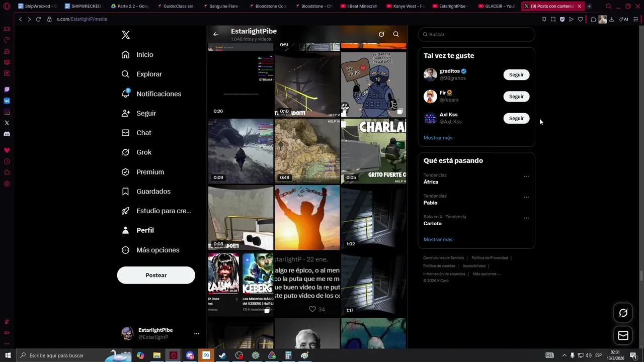Click the browser back arrow
The image size is (644, 362).
click(x=20, y=19)
